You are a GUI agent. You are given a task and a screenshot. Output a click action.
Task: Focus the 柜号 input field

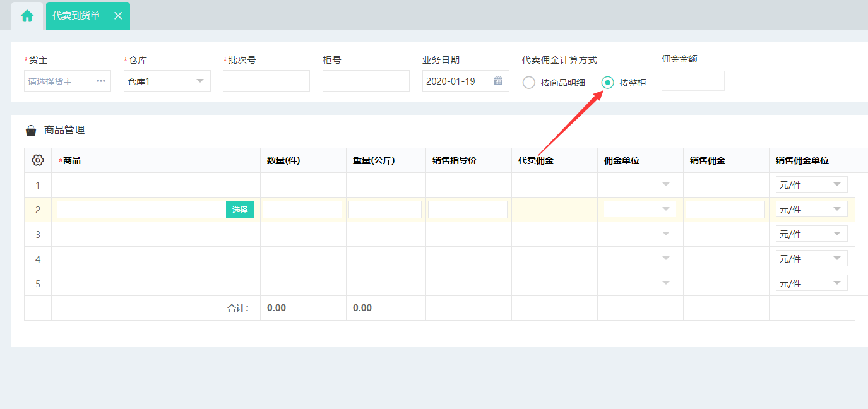(x=366, y=81)
